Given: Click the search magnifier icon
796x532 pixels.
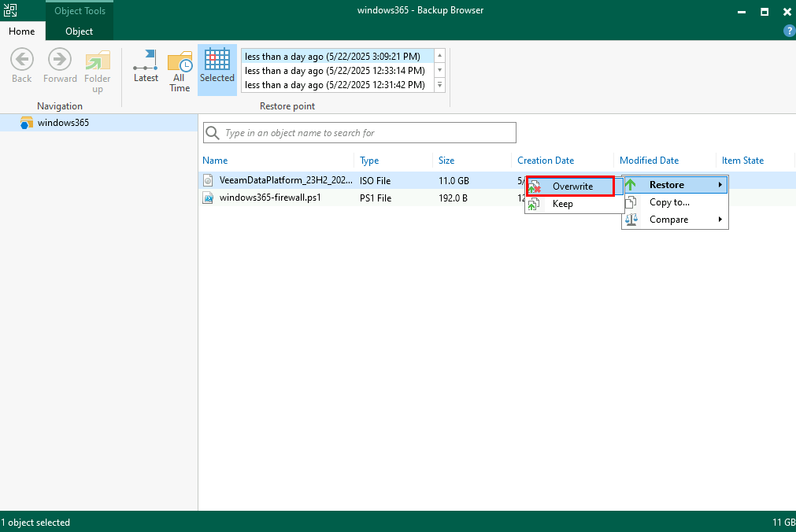Looking at the screenshot, I should (213, 133).
